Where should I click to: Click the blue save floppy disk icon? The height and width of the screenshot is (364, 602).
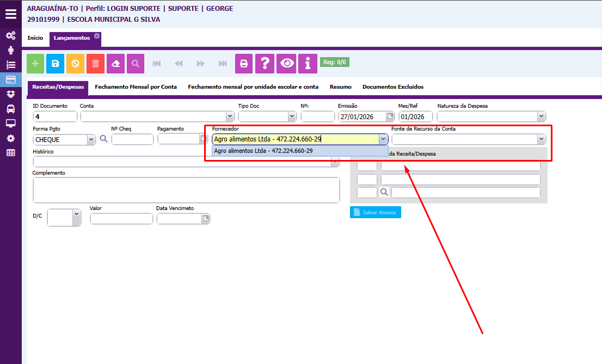pos(55,64)
